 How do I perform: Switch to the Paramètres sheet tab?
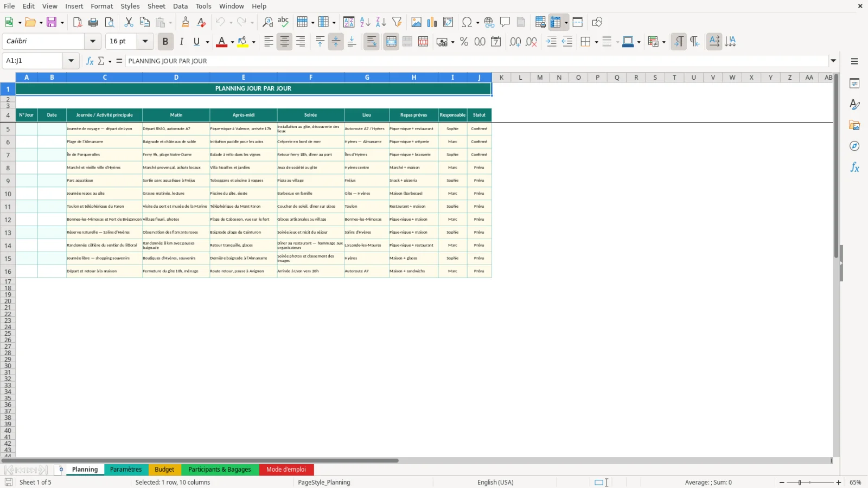[x=126, y=470]
